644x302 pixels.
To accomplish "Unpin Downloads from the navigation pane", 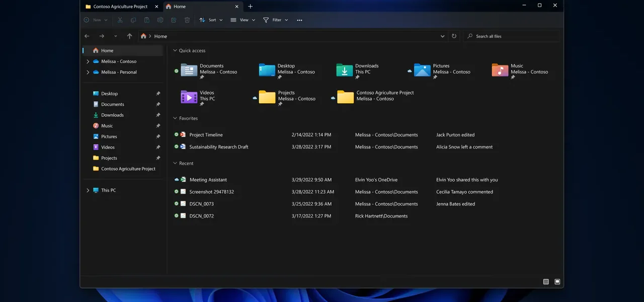I will click(158, 115).
